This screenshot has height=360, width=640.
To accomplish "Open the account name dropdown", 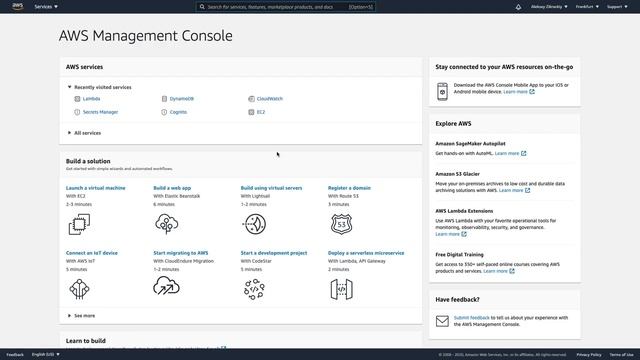I will [549, 7].
